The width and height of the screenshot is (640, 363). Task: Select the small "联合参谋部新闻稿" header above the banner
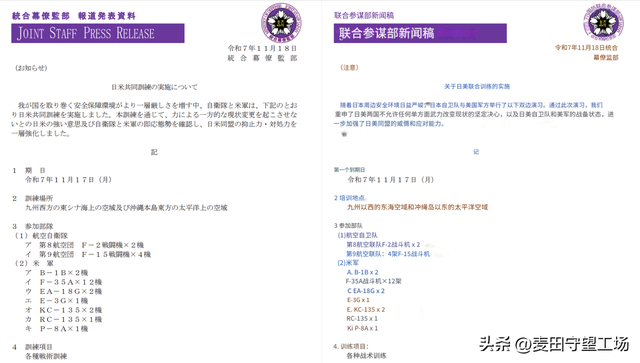point(364,16)
